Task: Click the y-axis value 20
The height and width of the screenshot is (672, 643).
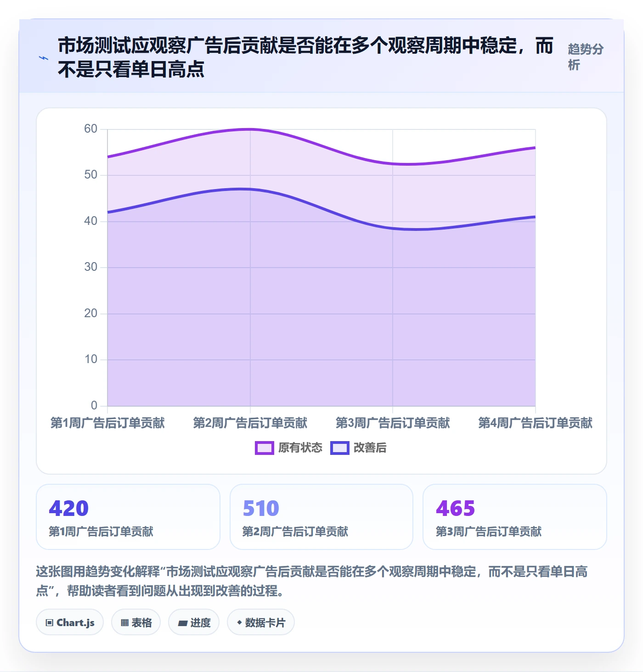Action: pos(90,314)
